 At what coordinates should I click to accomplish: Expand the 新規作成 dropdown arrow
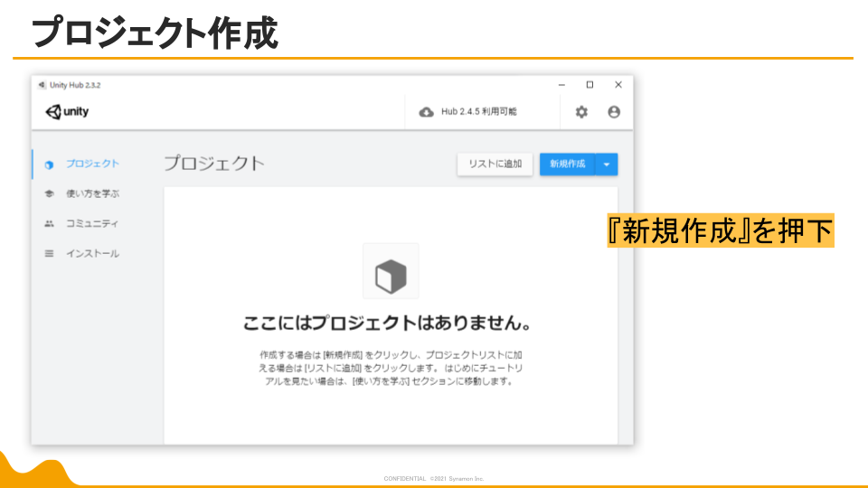click(x=607, y=164)
